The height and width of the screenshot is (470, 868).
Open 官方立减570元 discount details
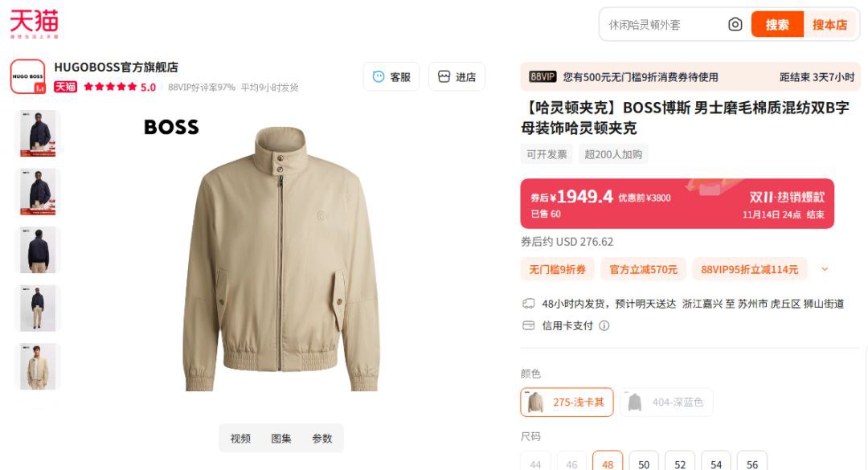[x=643, y=269]
